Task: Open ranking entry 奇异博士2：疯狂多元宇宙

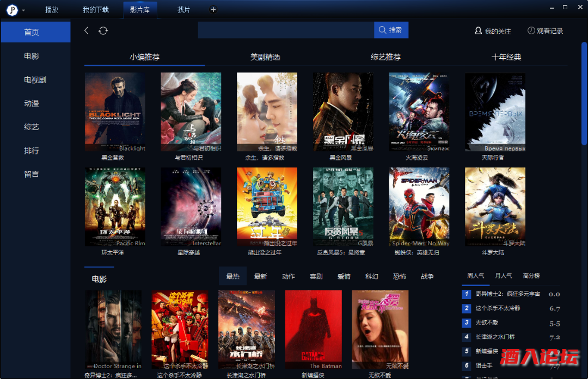Action: tap(508, 294)
